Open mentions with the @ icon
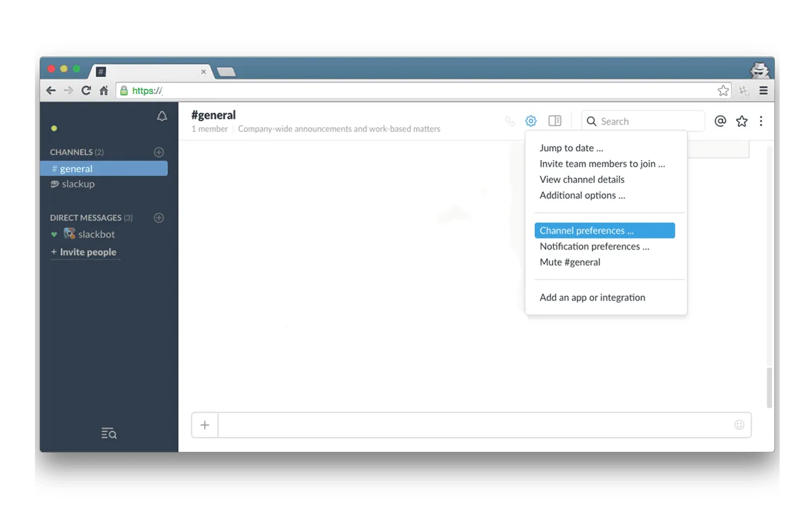 click(720, 121)
